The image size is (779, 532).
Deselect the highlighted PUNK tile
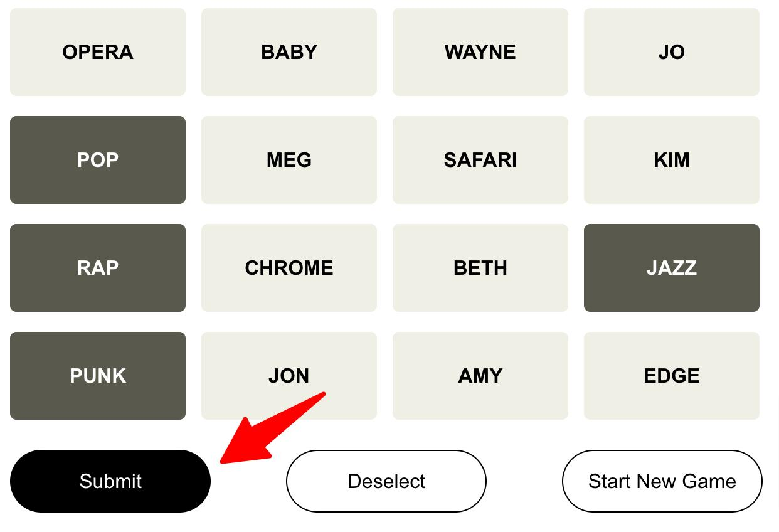[98, 376]
